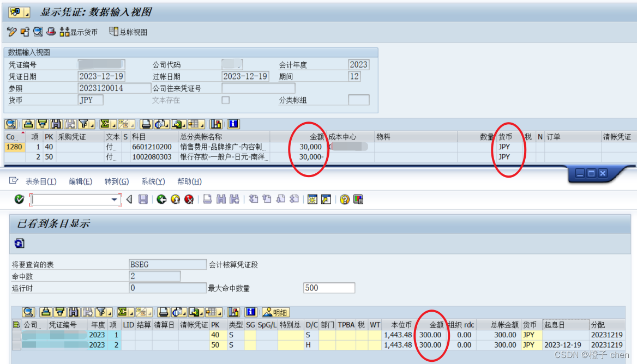
Task: Open 显示货币 to show currency
Action: 79,32
